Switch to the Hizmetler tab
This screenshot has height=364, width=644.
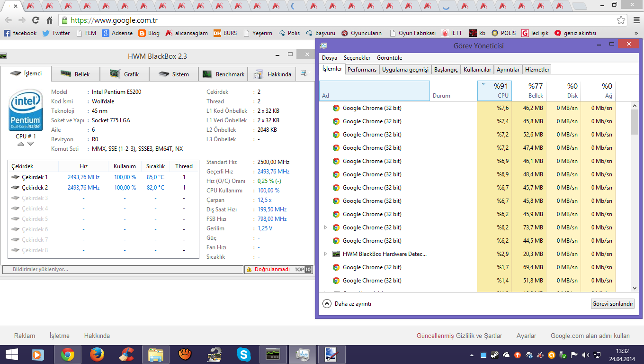(537, 70)
